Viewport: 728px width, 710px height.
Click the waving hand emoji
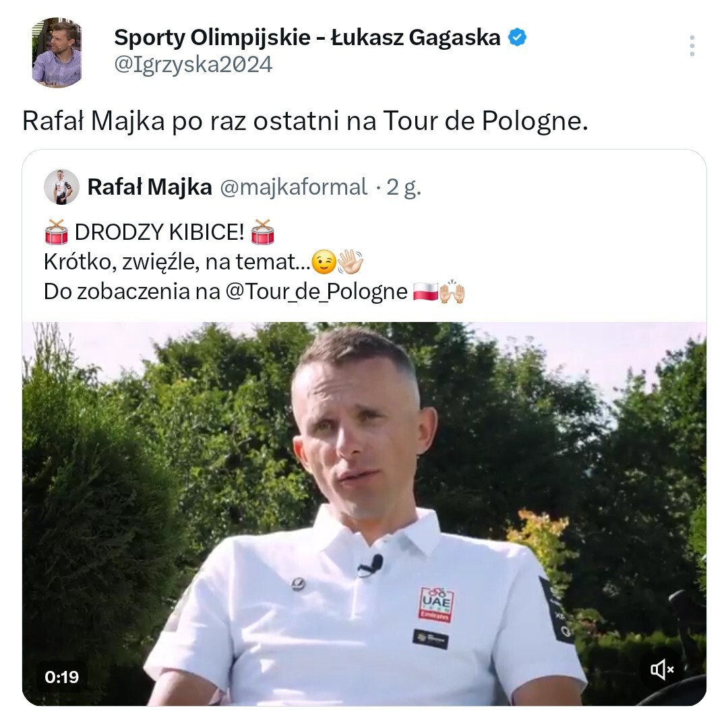(350, 262)
